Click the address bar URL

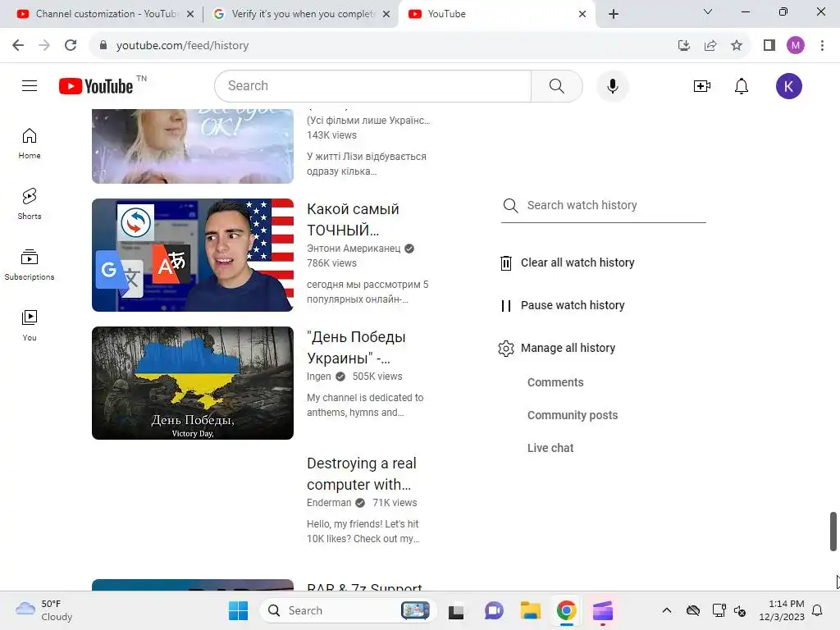click(x=182, y=46)
